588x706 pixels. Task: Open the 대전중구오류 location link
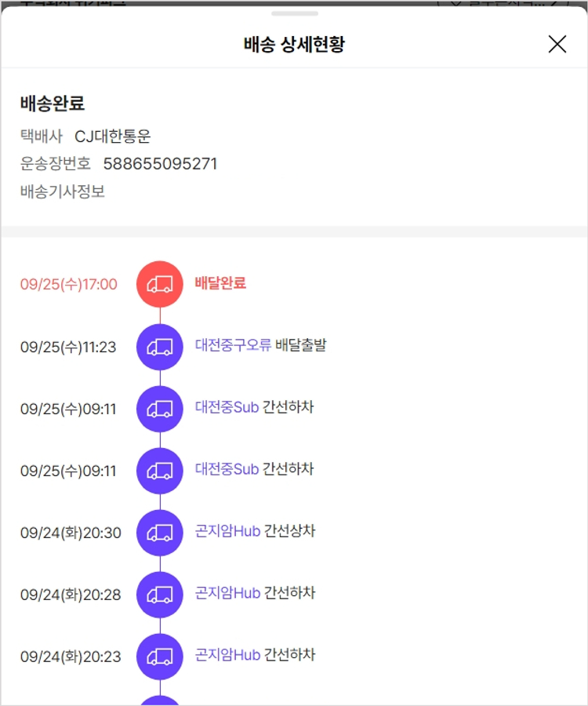233,345
